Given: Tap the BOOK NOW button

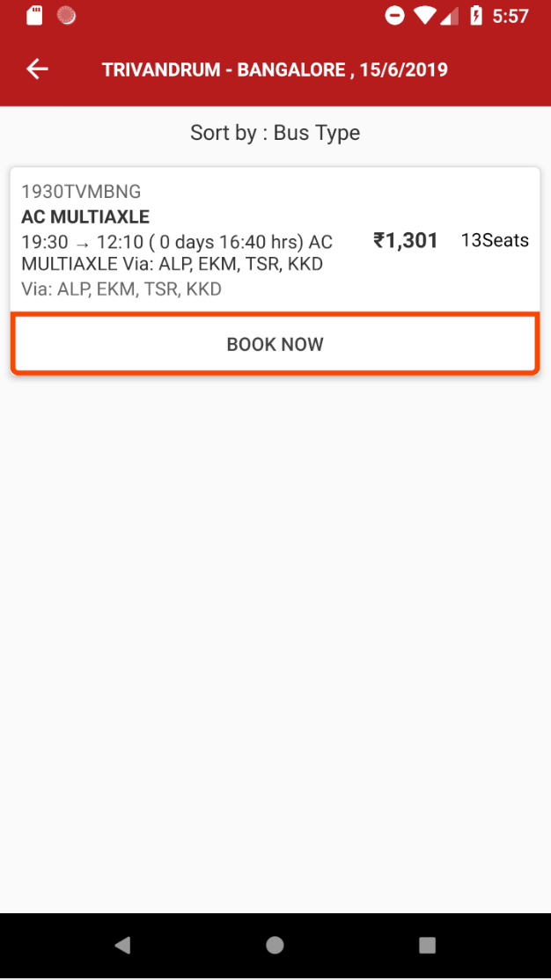Looking at the screenshot, I should pyautogui.click(x=275, y=344).
